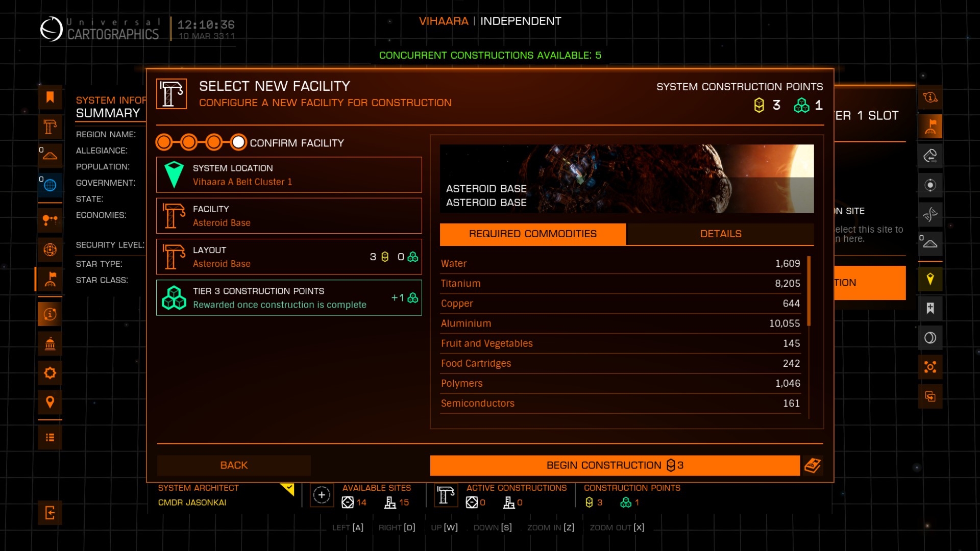Expand the System Architect yellow corner arrow
This screenshot has height=551, width=980.
288,489
